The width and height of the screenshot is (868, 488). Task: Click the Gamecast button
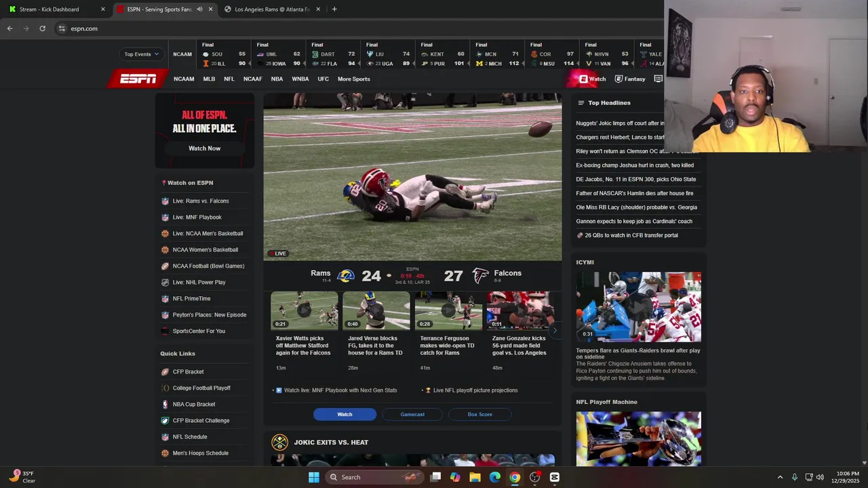pyautogui.click(x=412, y=414)
